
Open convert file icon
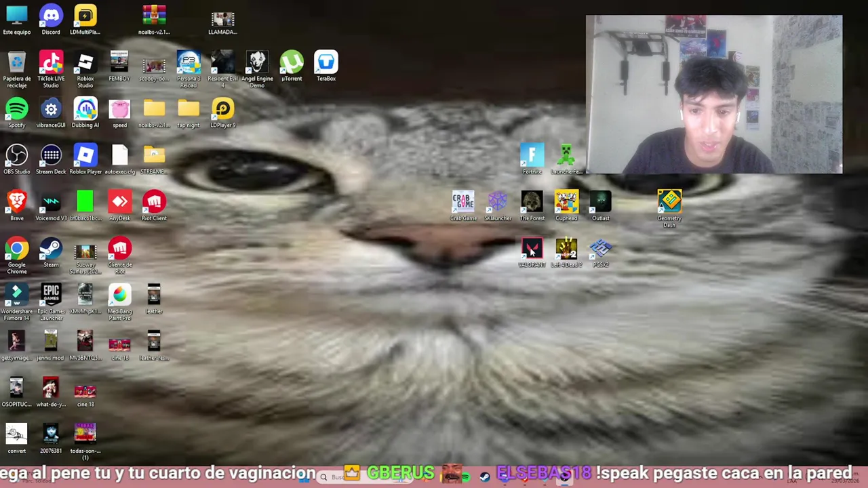pos(17,439)
